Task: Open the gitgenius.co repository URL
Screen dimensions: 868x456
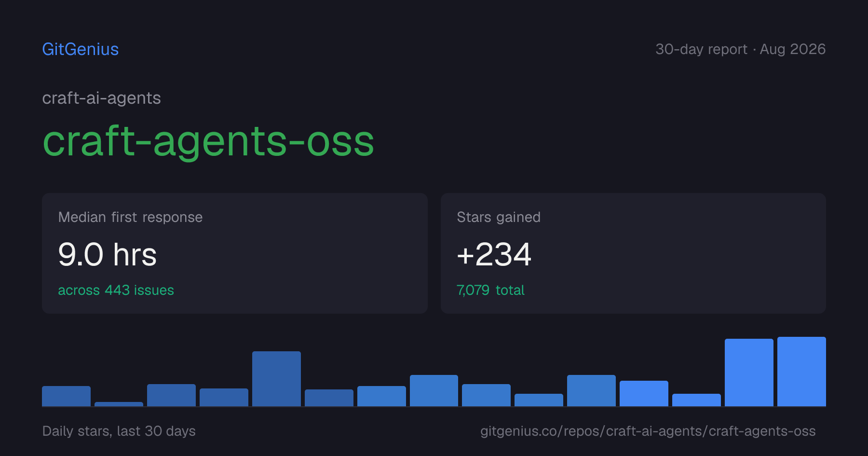Action: (x=648, y=431)
